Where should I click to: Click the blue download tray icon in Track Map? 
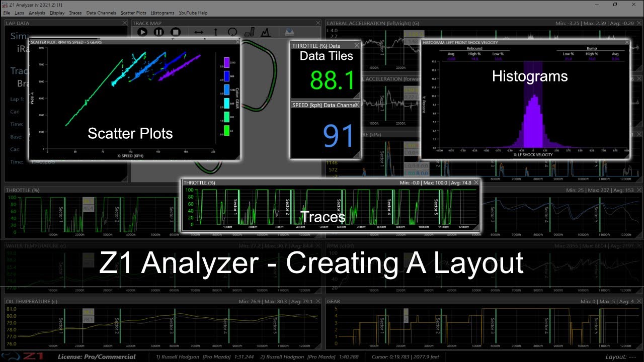[x=289, y=32]
